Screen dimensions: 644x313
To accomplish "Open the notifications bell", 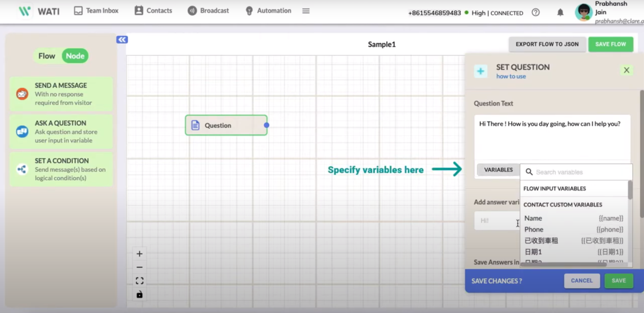I will (560, 13).
